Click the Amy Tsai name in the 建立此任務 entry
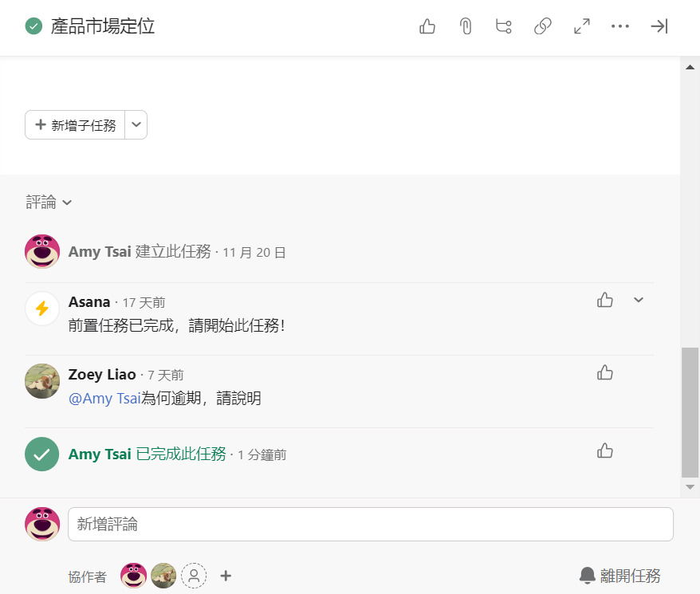Screen dimensions: 700x594 point(100,252)
